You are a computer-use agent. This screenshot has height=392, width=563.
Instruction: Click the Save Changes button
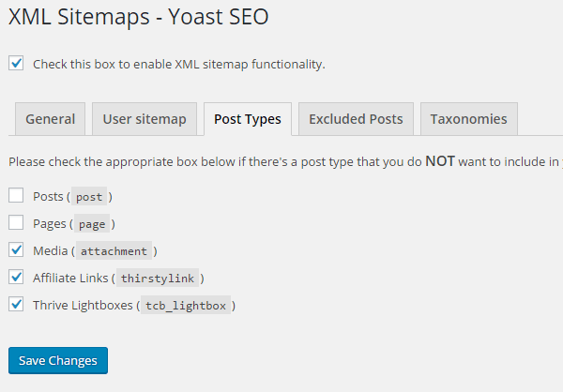58,361
